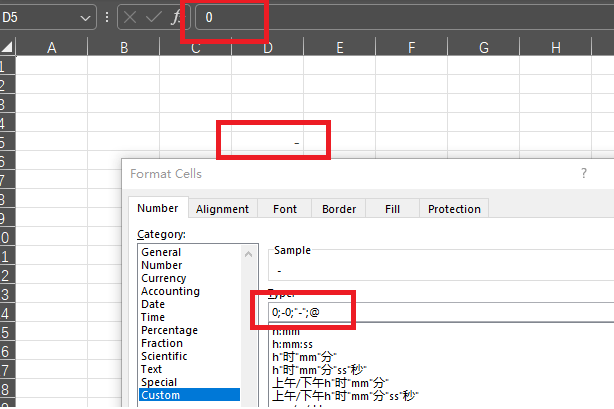Select column H header
614x409 pixels.
(x=556, y=47)
